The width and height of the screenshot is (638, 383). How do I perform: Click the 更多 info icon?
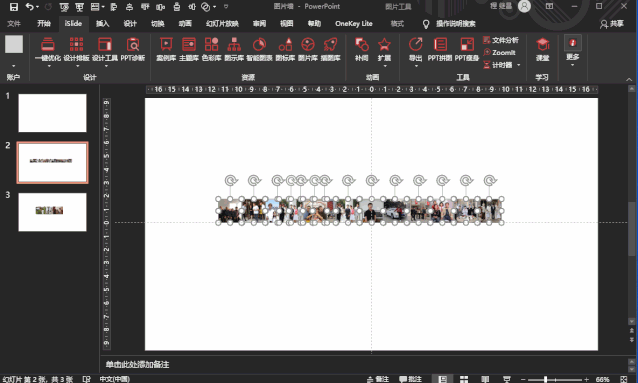[x=572, y=43]
